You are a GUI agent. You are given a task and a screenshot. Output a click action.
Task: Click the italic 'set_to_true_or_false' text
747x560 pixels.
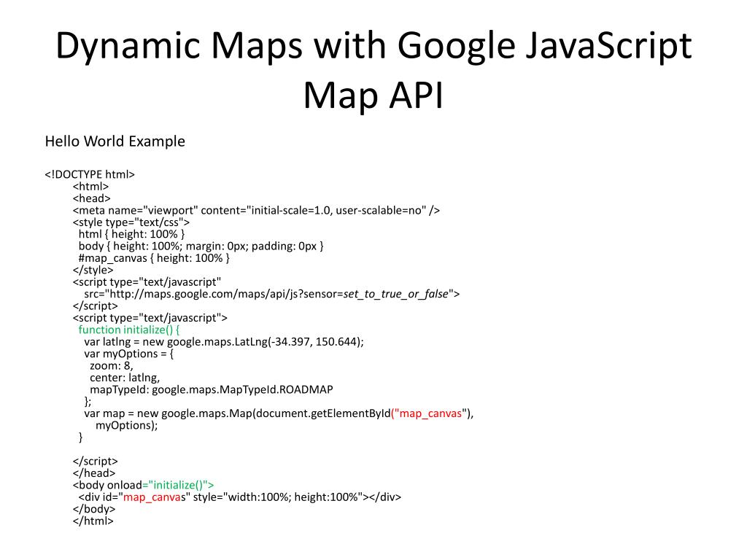[396, 294]
